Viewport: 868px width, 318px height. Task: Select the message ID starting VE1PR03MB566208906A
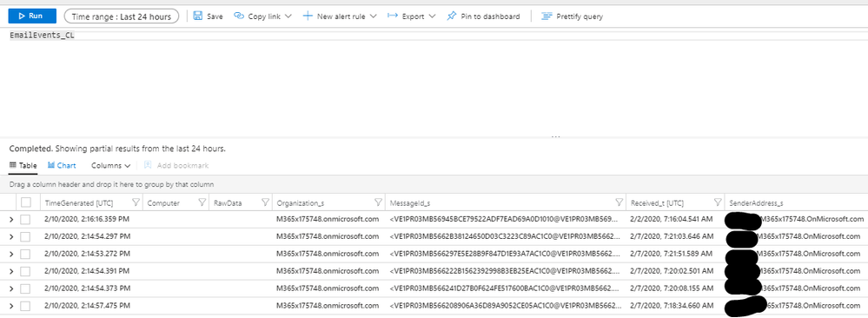(506, 305)
